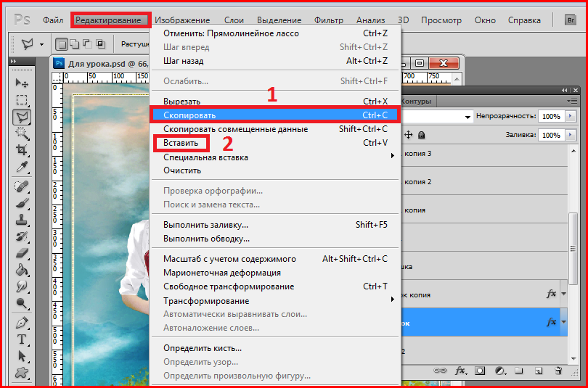Open the Изображение menu
588x388 pixels.
[183, 20]
